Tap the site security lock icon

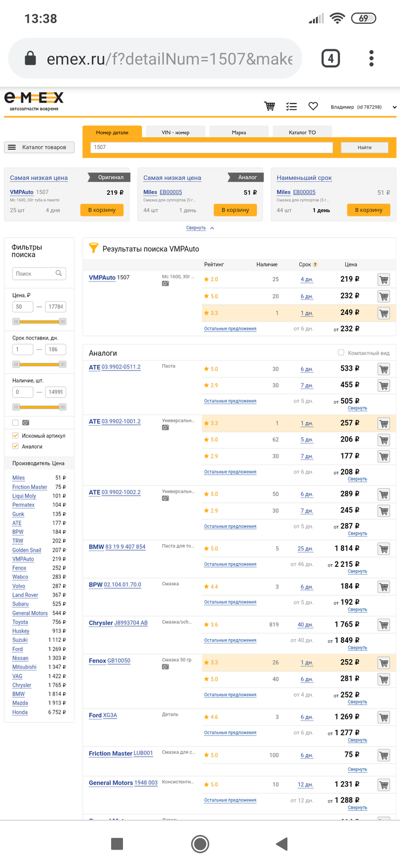31,59
